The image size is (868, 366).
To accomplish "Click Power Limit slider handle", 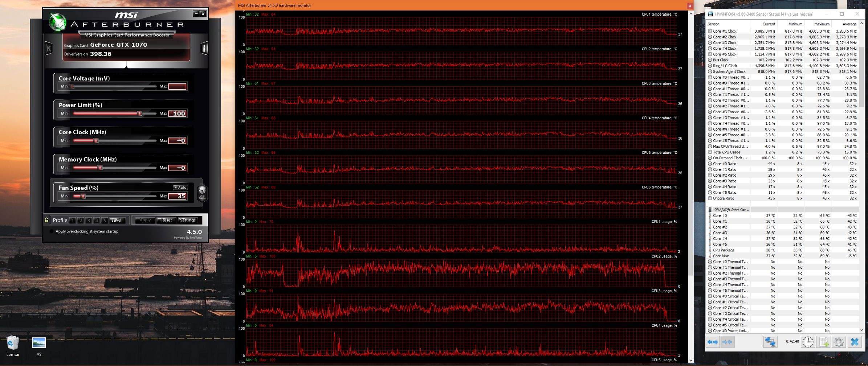I will pyautogui.click(x=140, y=114).
